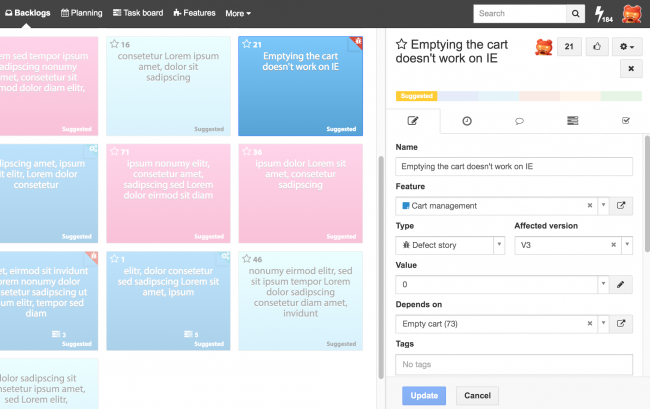Switch to the activity clock tab
Viewport: 650px width, 409px height.
(x=467, y=121)
